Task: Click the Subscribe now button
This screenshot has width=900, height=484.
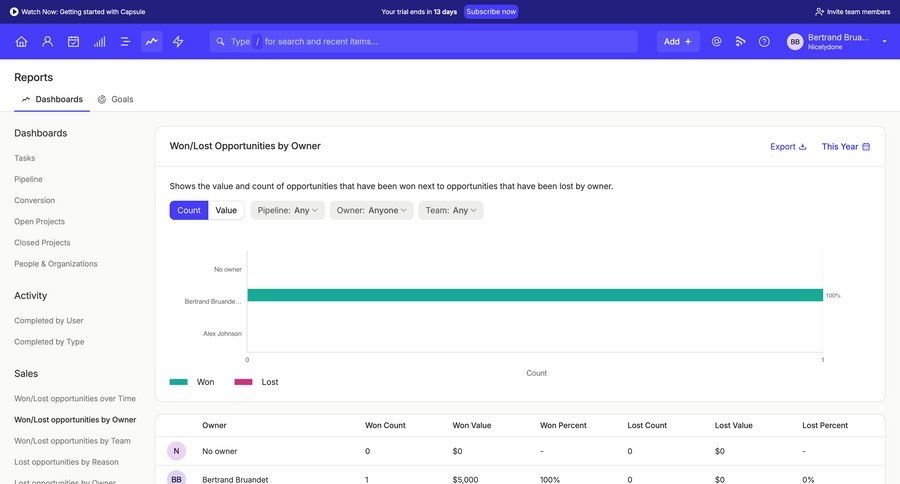Action: point(491,12)
